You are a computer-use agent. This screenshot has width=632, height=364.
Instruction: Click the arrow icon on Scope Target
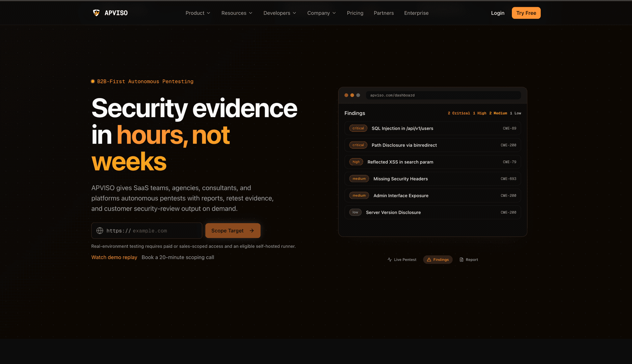[x=252, y=231]
